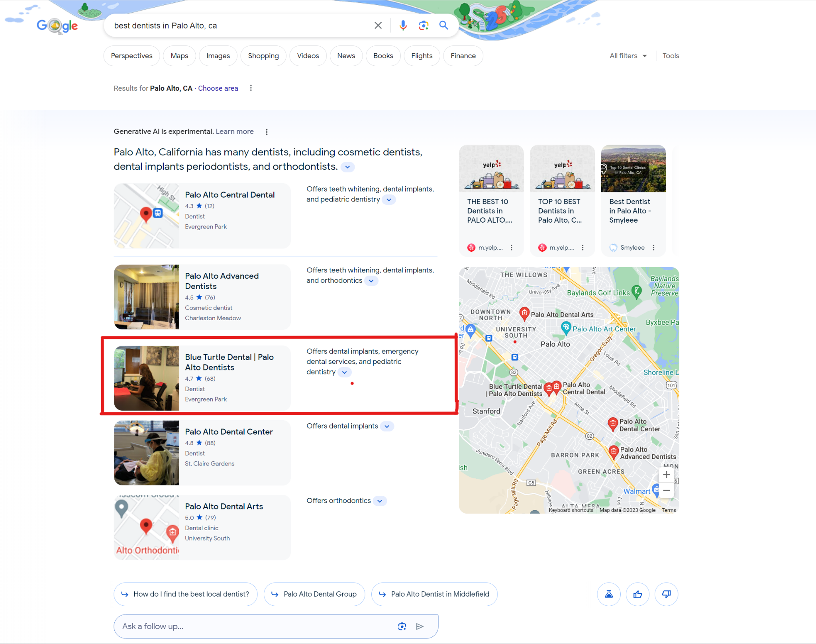Open more options on first yelp card

[512, 248]
